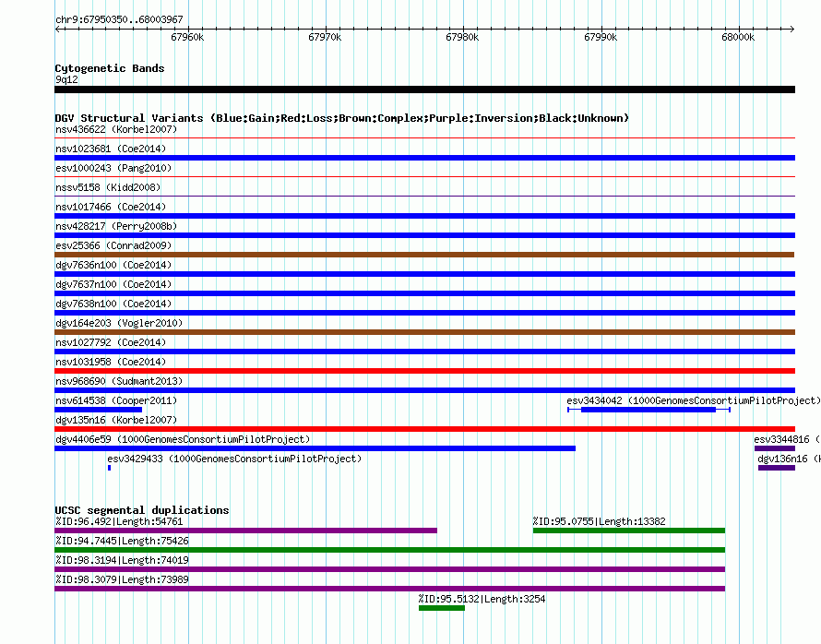Click the nsv428217 (Perry2008b) variant label

click(x=116, y=226)
